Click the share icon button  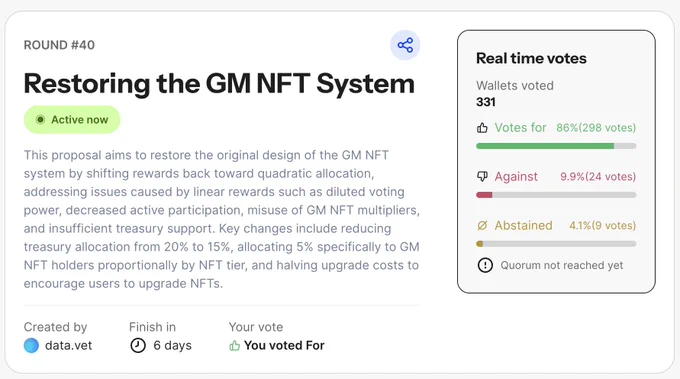click(x=405, y=45)
